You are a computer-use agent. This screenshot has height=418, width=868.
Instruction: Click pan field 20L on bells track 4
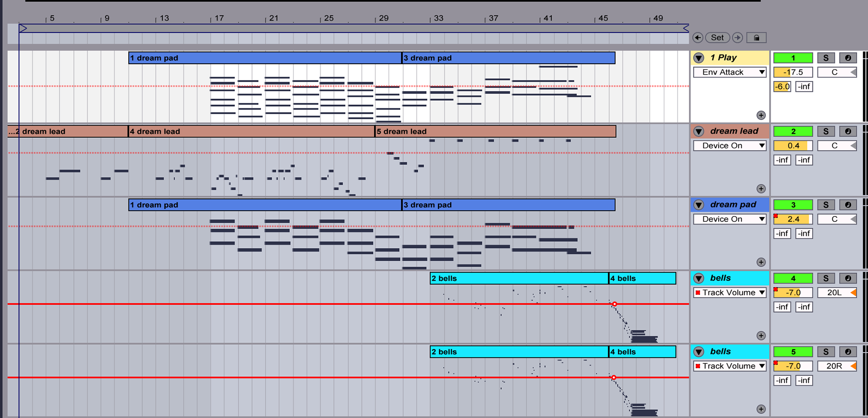(837, 292)
